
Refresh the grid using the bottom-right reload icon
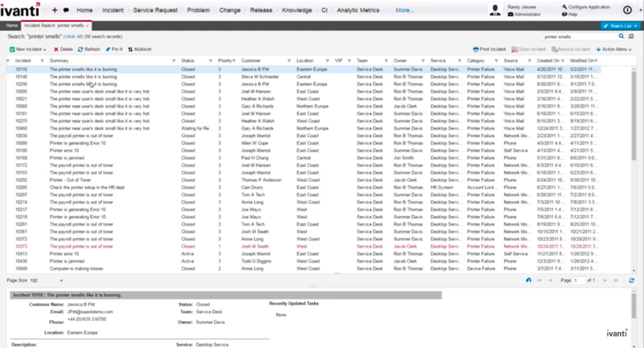631,280
